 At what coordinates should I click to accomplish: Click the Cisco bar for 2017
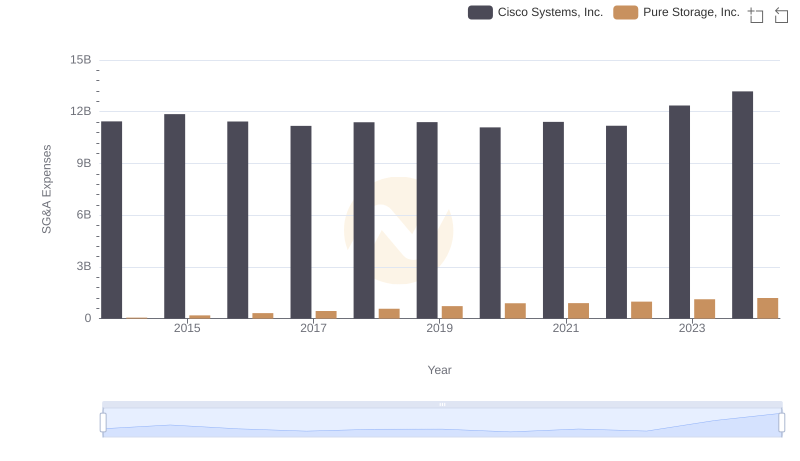[301, 222]
